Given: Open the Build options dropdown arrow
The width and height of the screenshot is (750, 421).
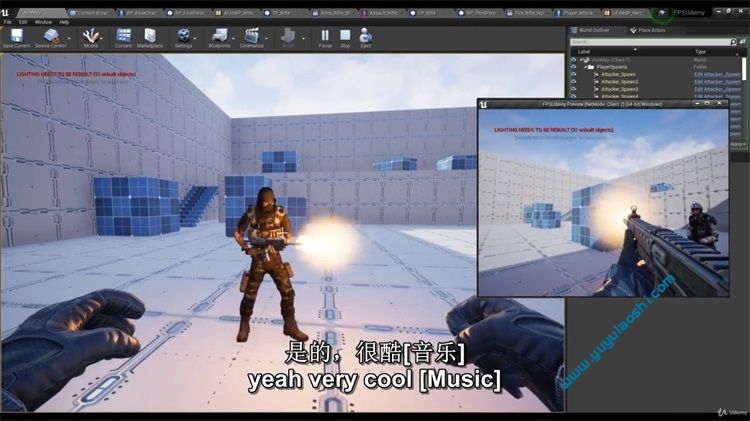Looking at the screenshot, I should pyautogui.click(x=303, y=38).
